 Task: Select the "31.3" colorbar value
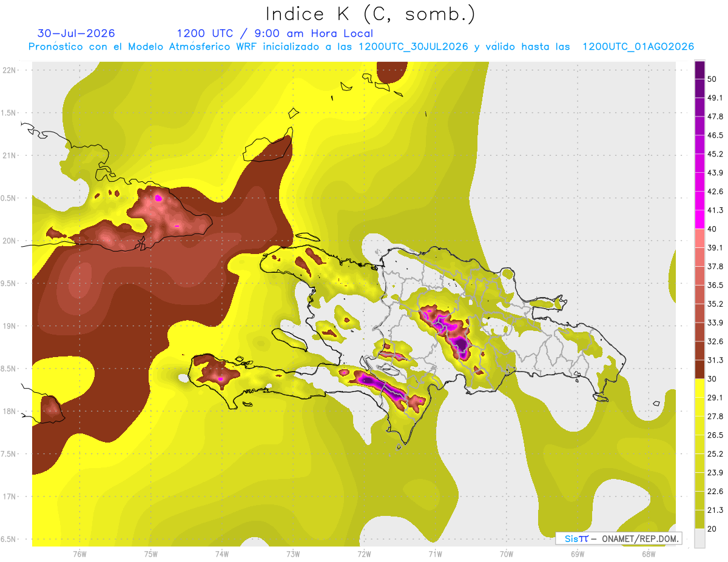tap(715, 360)
